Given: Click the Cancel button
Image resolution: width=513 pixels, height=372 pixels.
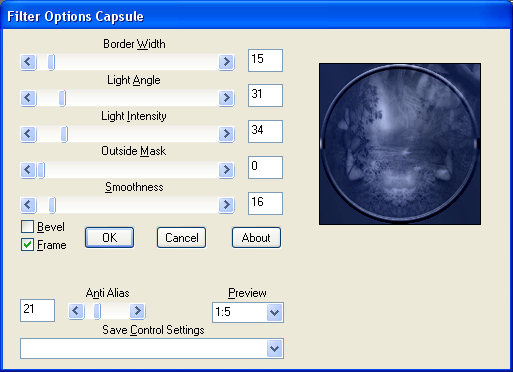Looking at the screenshot, I should click(182, 238).
